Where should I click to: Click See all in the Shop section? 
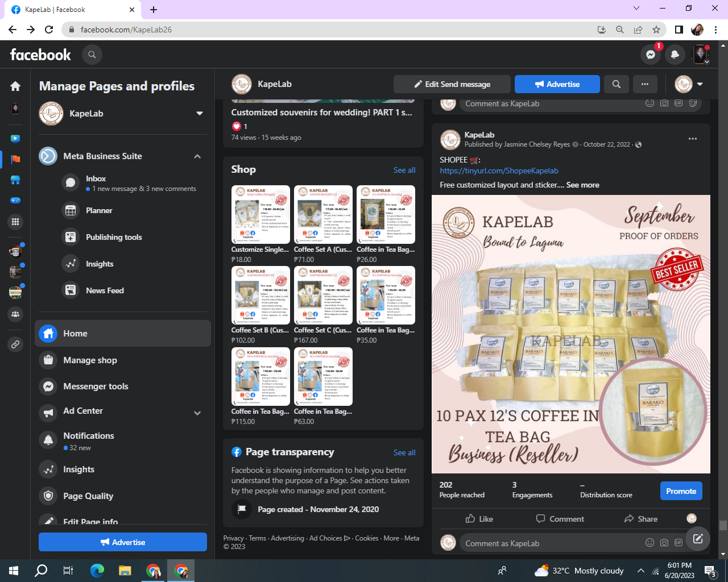coord(404,170)
